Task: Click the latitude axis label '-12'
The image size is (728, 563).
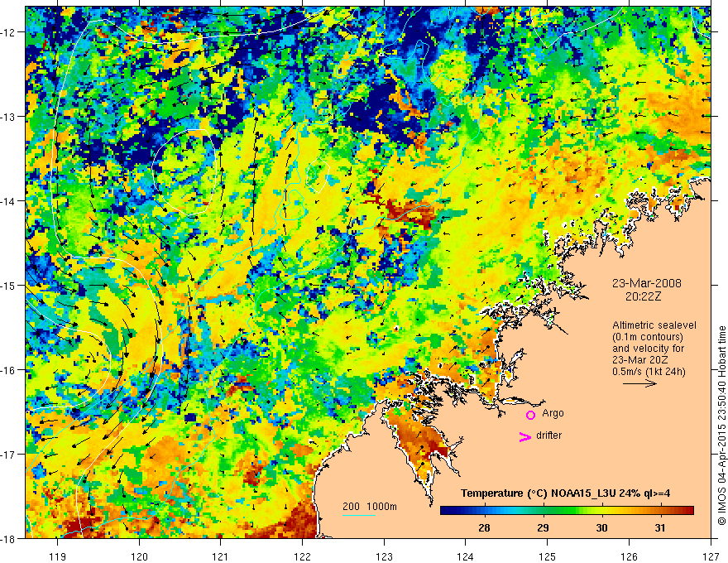Action: (x=7, y=32)
